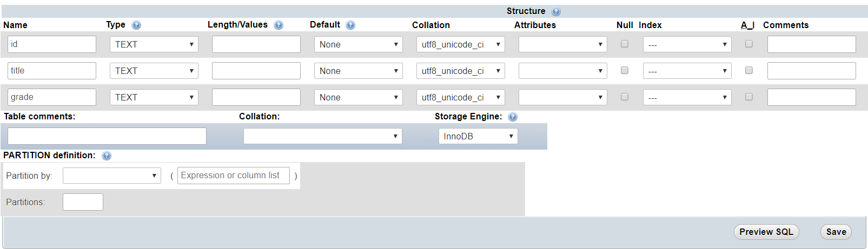Image resolution: width=868 pixels, height=249 pixels.
Task: Open Index dropdown for the id column
Action: (x=687, y=44)
